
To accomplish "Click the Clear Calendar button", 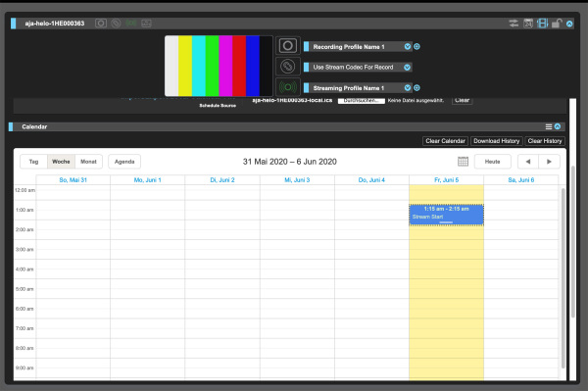I will pos(445,141).
